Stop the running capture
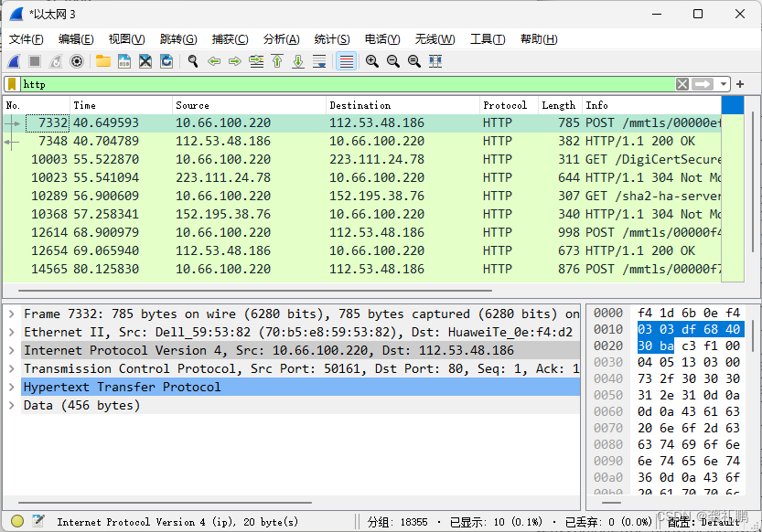 click(x=35, y=61)
